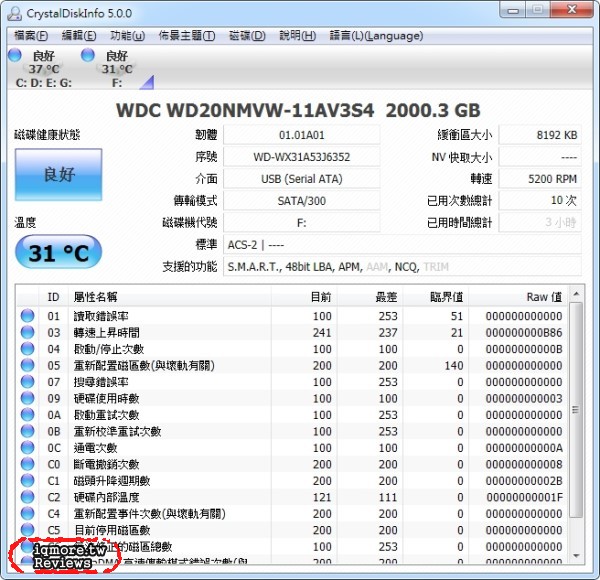Select the 搜尋錯誤率 attribute row

(292, 382)
